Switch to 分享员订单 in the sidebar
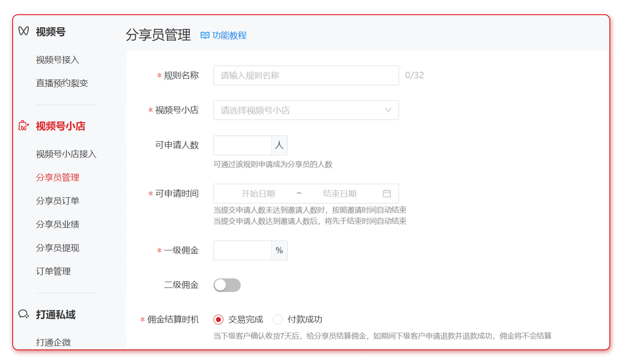This screenshot has width=622, height=364. tap(57, 201)
